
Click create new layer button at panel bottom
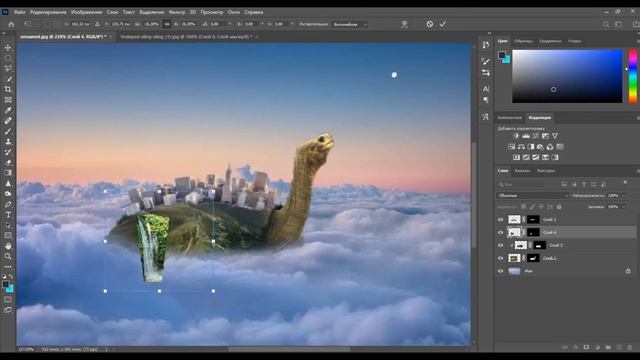tap(619, 347)
